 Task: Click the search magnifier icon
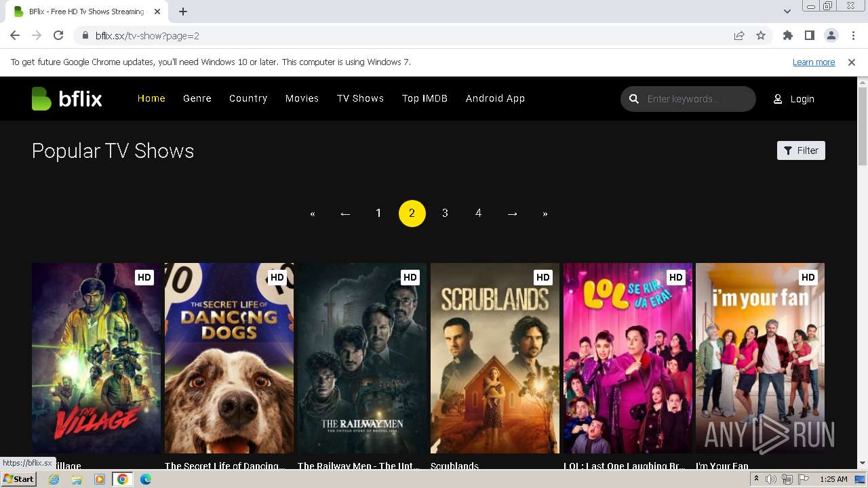[634, 99]
